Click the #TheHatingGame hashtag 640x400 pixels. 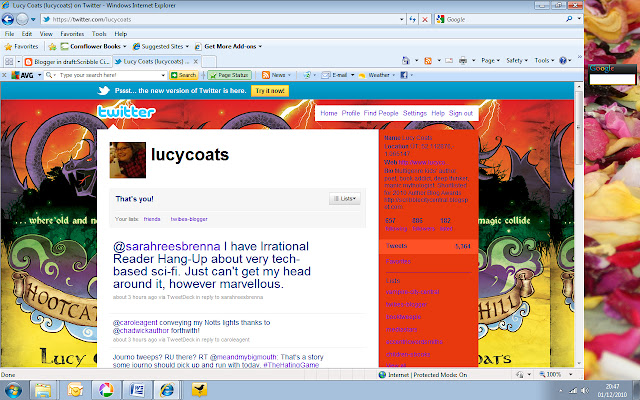[x=291, y=364]
